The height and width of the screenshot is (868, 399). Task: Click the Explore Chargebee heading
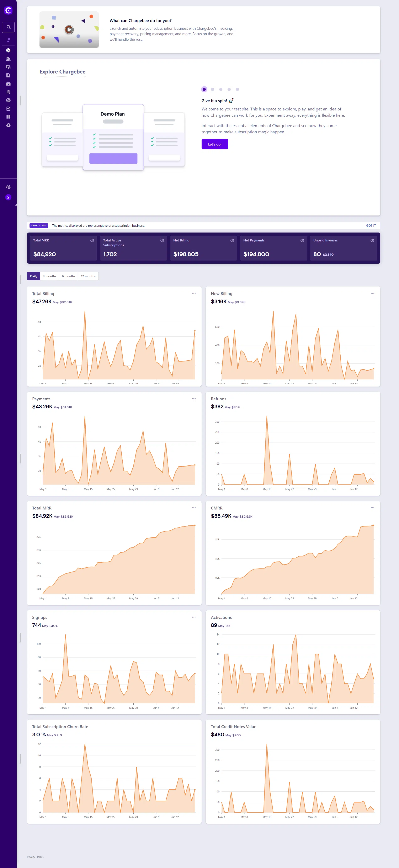62,71
